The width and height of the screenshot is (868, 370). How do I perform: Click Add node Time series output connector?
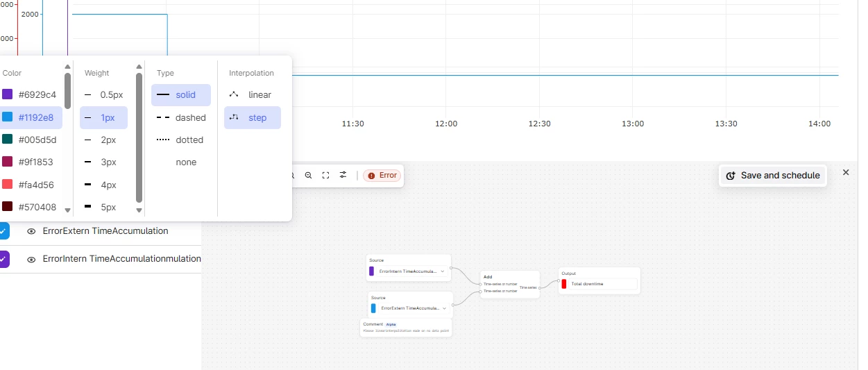[540, 287]
